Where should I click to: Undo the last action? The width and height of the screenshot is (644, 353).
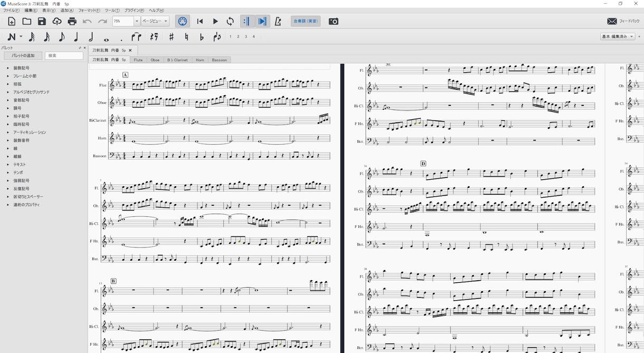click(87, 22)
